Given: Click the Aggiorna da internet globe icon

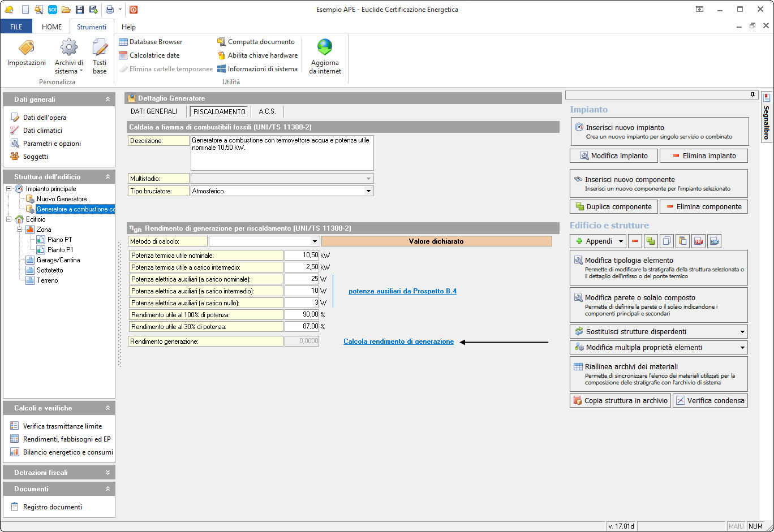Looking at the screenshot, I should [x=325, y=47].
